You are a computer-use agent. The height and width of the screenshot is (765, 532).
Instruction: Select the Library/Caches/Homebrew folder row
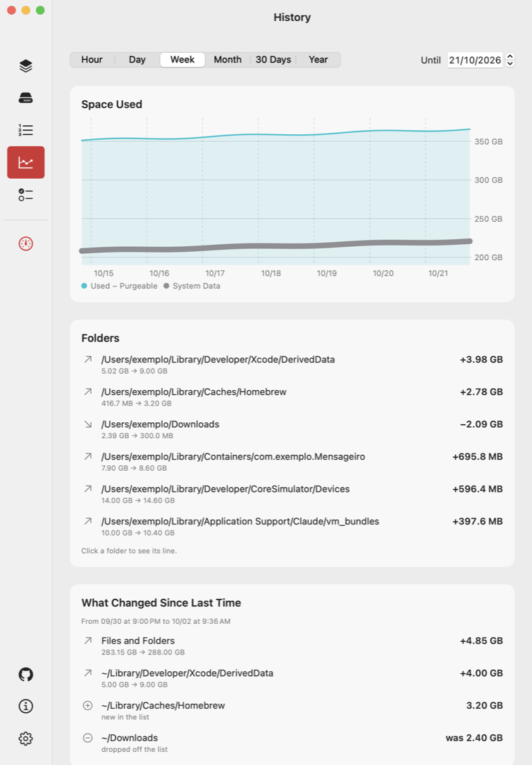point(292,396)
